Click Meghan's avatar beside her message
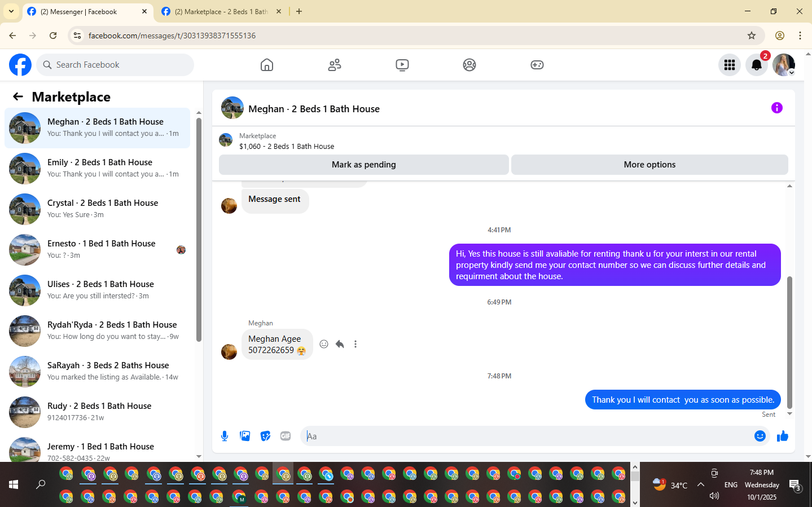The width and height of the screenshot is (812, 507). tap(229, 351)
